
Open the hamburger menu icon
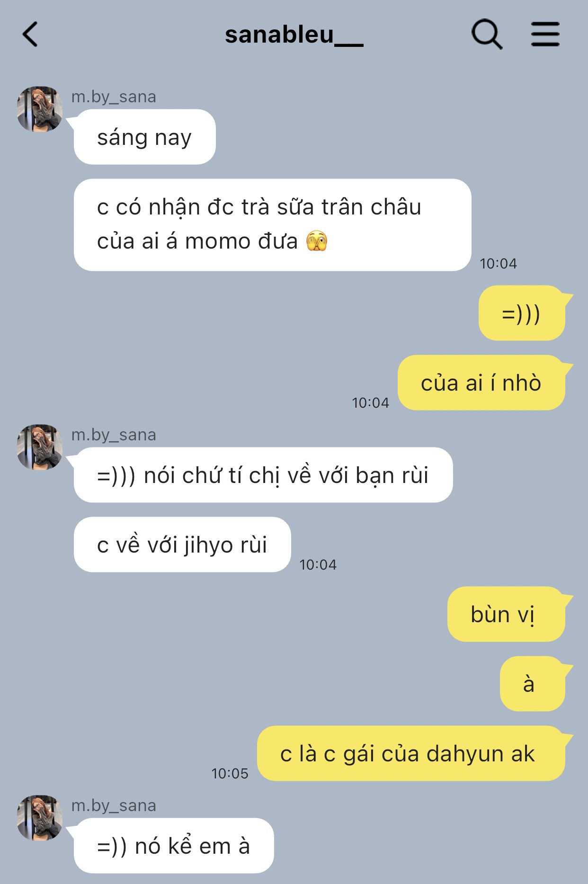pyautogui.click(x=545, y=34)
